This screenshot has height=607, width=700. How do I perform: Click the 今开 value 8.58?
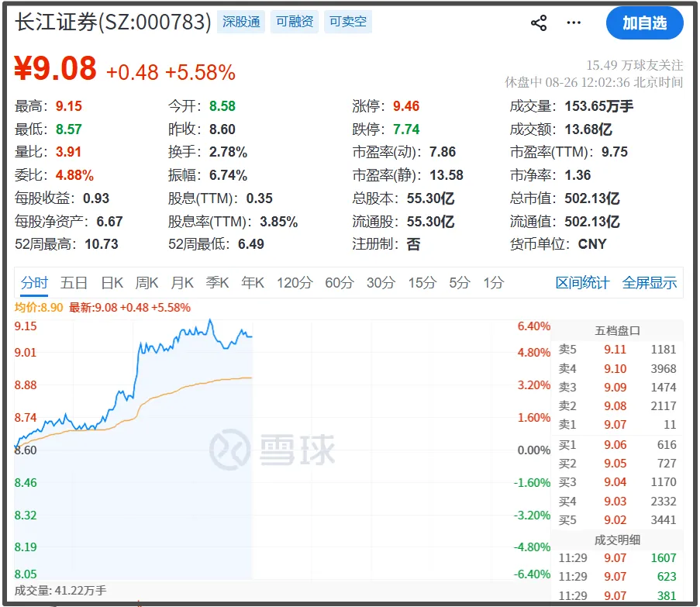point(222,106)
